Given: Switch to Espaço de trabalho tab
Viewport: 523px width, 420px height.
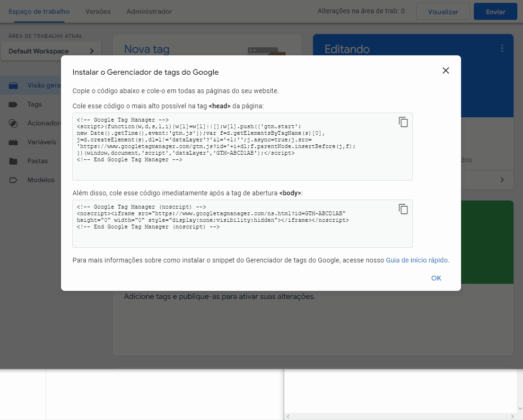Looking at the screenshot, I should [39, 11].
